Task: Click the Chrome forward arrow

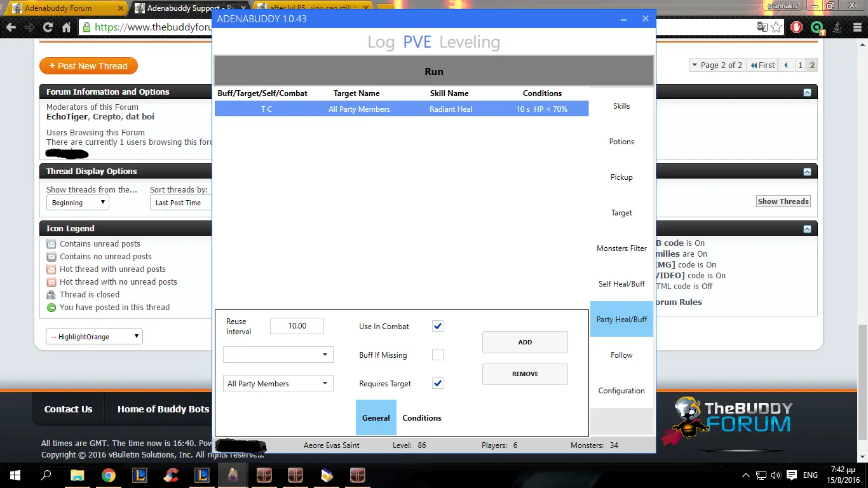Action: point(29,27)
